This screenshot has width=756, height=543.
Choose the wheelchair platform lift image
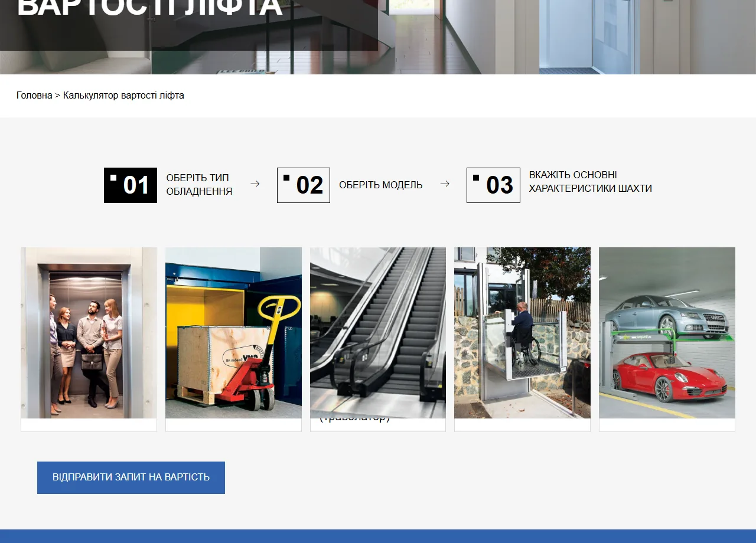tap(522, 333)
